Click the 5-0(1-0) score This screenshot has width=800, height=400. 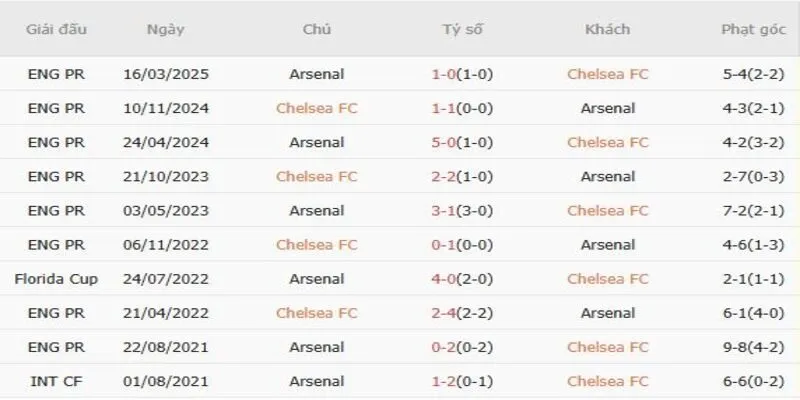click(461, 142)
